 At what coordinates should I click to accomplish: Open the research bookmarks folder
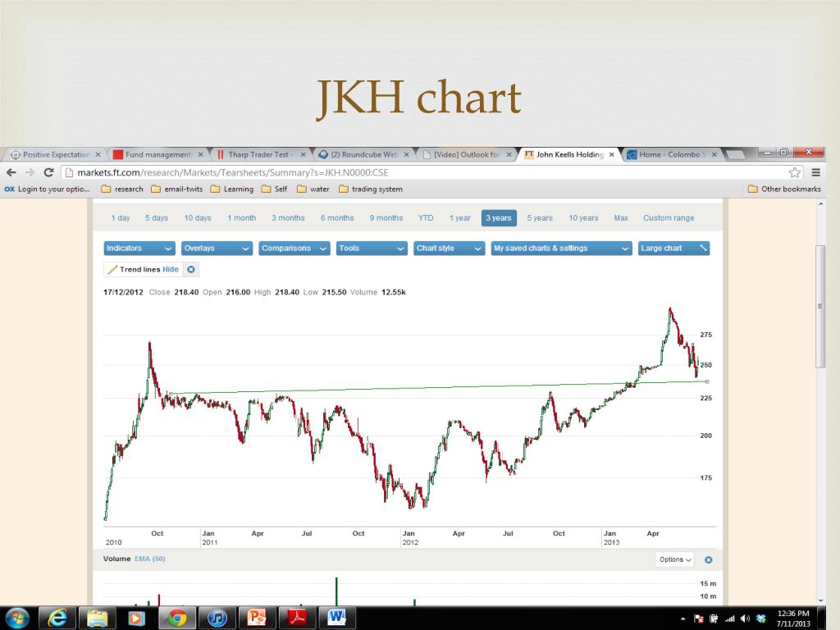[x=122, y=189]
